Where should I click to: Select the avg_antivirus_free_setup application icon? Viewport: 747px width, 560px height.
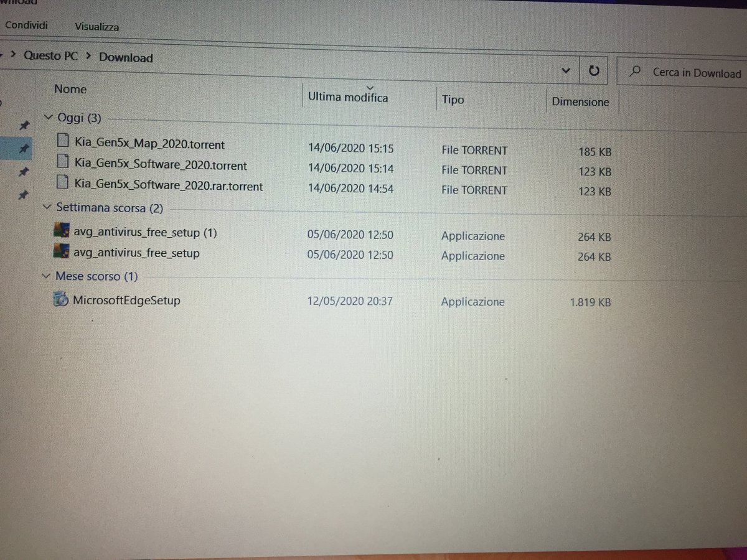coord(60,251)
